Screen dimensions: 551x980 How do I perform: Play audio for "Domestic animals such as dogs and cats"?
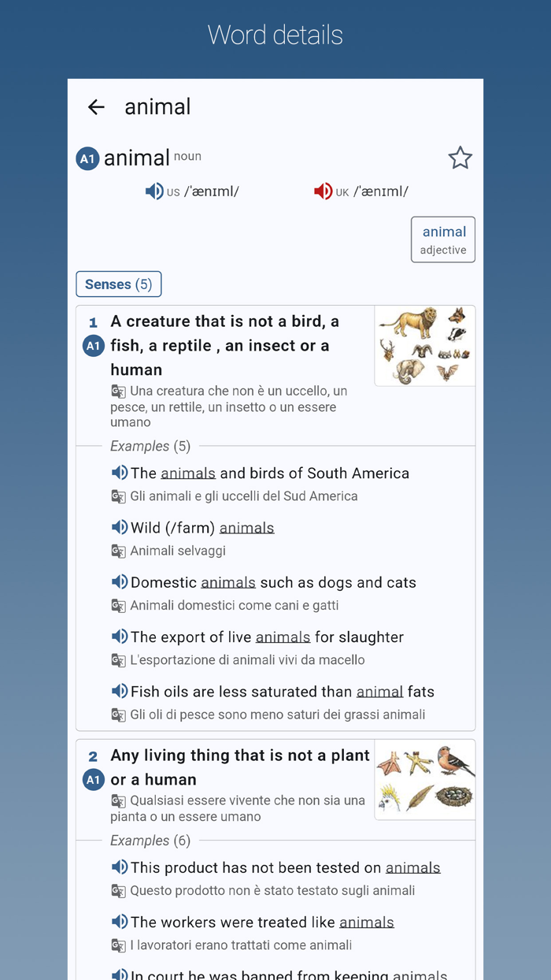click(120, 581)
